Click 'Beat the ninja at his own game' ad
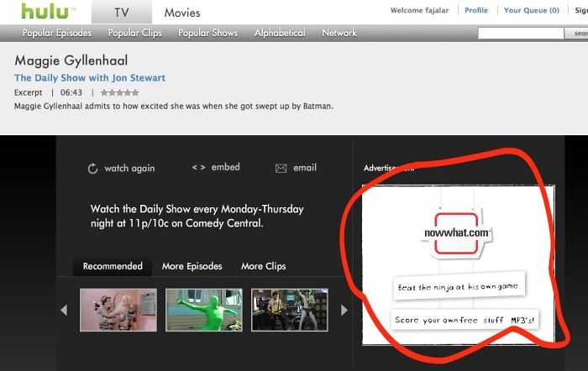The image size is (588, 371). click(459, 287)
